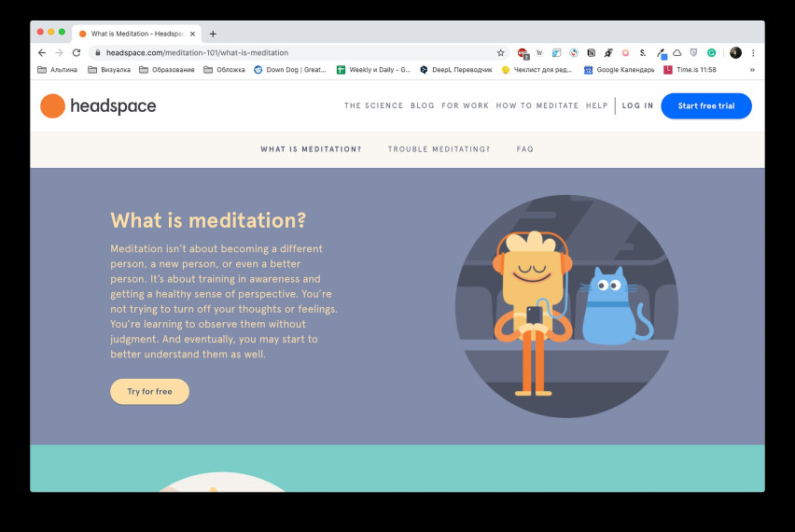The width and height of the screenshot is (795, 532).
Task: Open the Notion extension icon
Action: point(592,53)
